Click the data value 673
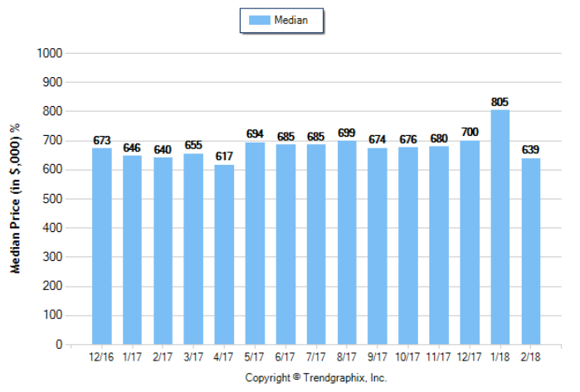The height and width of the screenshot is (392, 580). (x=102, y=140)
